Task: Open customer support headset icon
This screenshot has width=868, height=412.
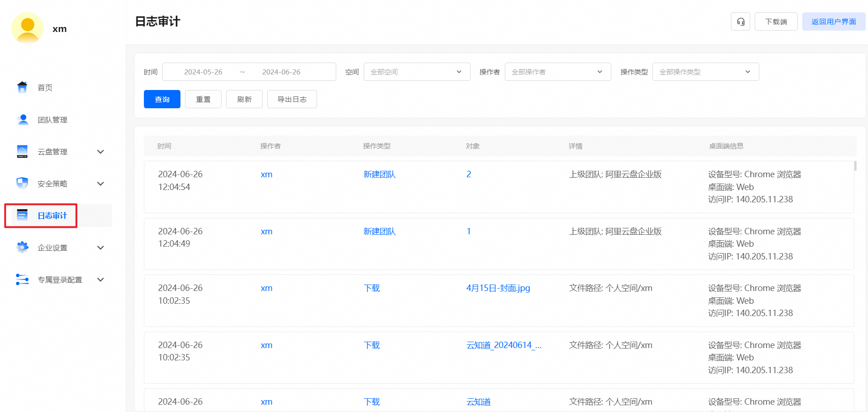Action: (741, 21)
